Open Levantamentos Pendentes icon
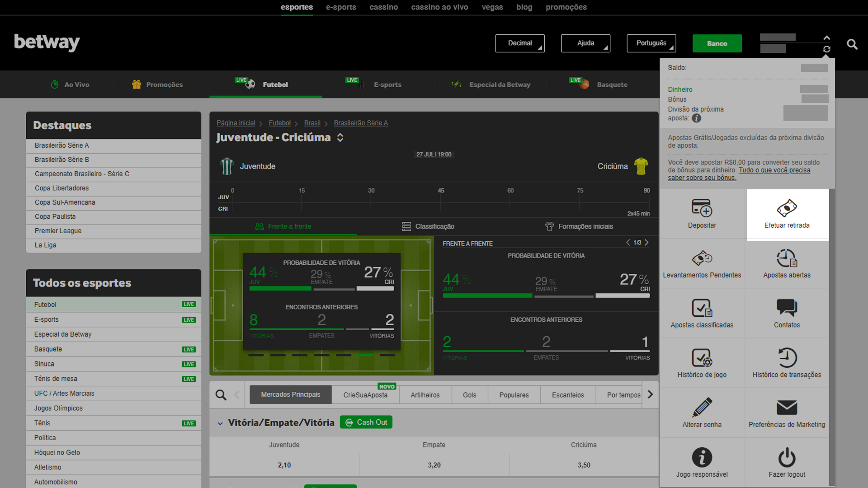Viewport: 868px width, 488px height. pos(702,258)
